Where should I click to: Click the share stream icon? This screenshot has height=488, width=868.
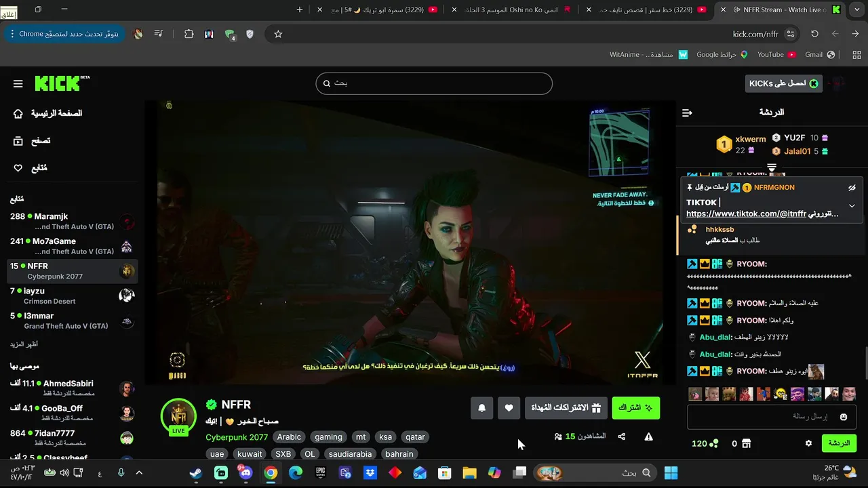622,437
